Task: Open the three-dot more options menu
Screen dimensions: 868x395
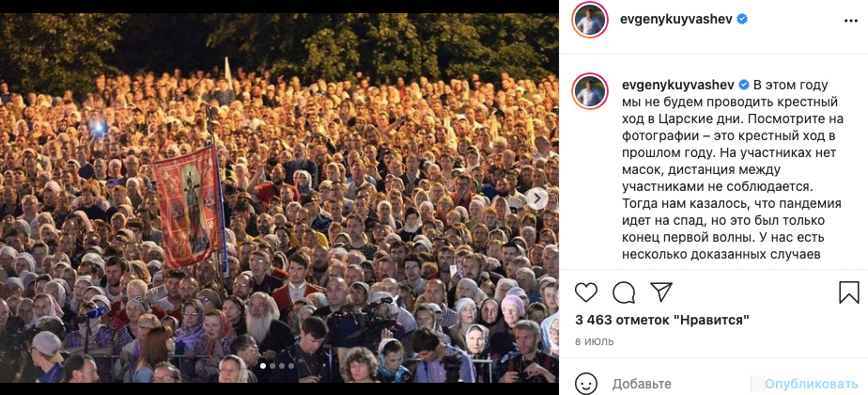Action: tap(850, 20)
